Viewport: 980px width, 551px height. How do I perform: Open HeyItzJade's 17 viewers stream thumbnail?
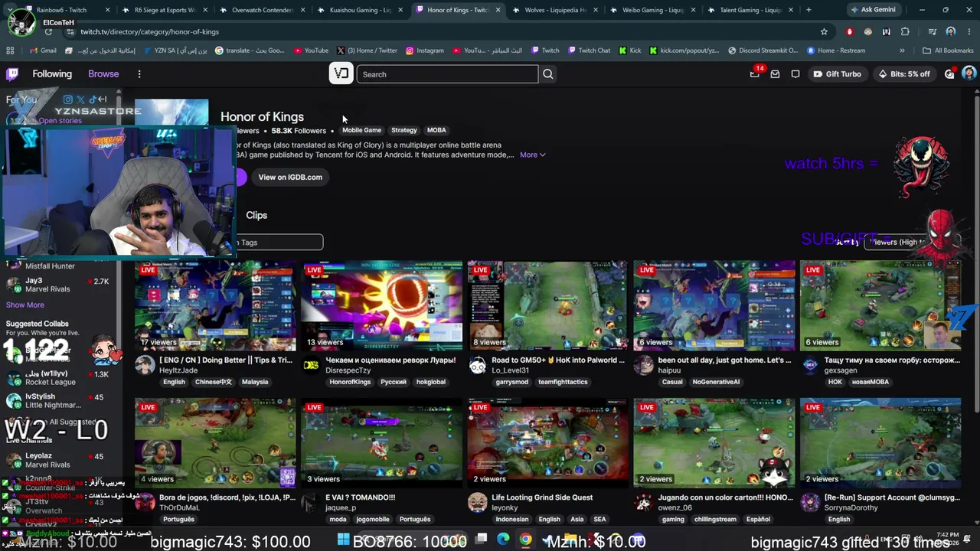[x=215, y=306]
